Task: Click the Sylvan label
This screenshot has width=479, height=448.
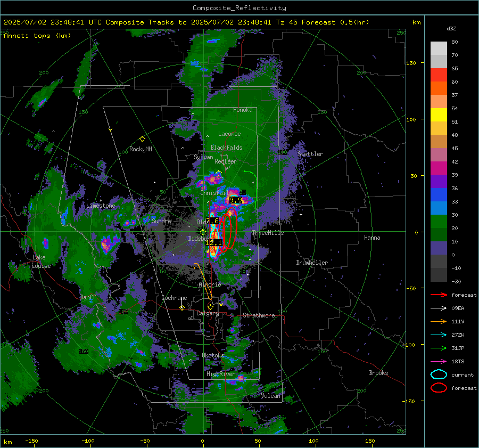Action: (x=203, y=157)
